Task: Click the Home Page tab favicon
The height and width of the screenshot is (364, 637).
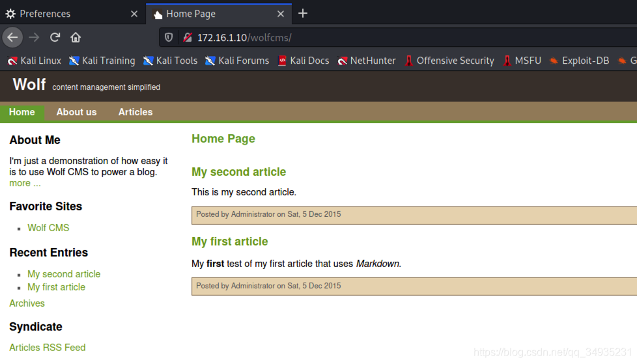Action: [x=158, y=14]
